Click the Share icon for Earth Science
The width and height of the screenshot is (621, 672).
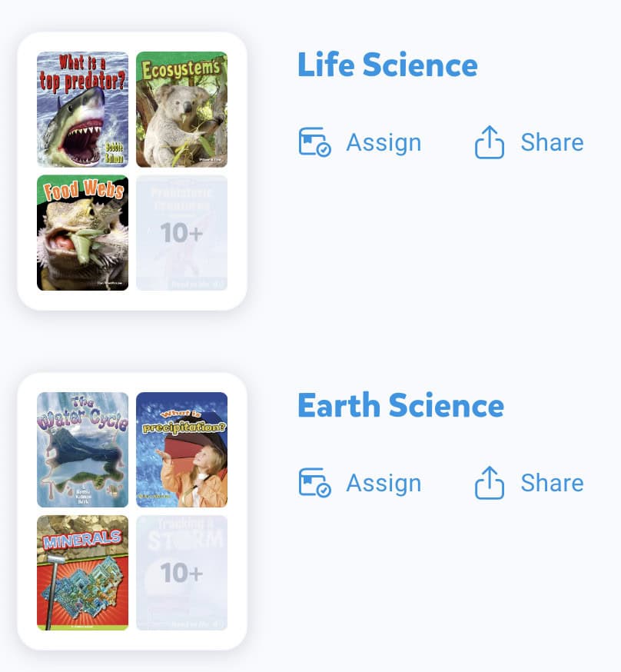pos(490,483)
